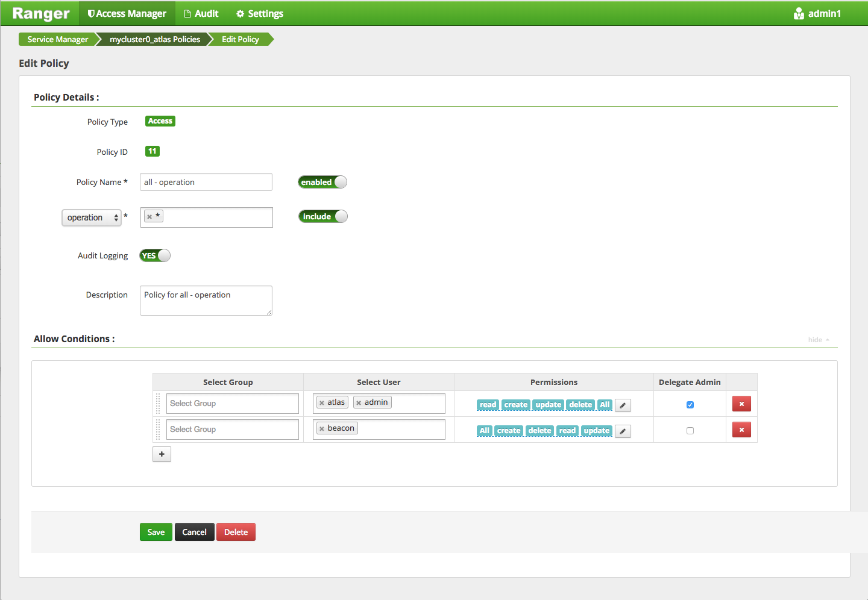
Task: Open the Settings menu
Action: 260,13
